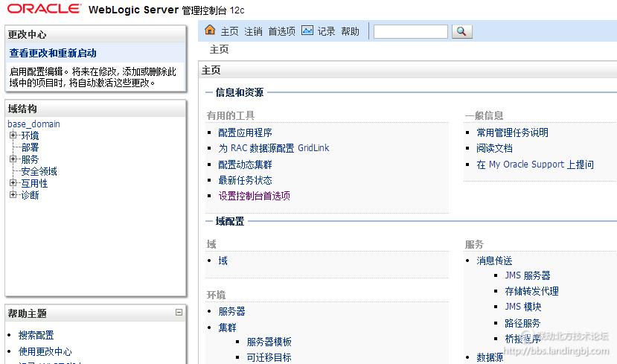The height and width of the screenshot is (364, 617).
Task: Open the JMS 模块 link
Action: pos(523,307)
